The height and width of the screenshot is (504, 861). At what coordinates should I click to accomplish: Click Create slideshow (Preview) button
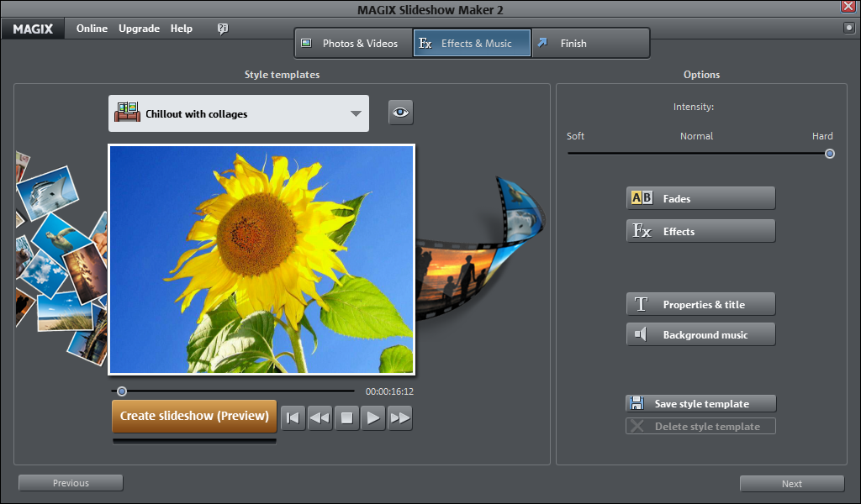pyautogui.click(x=194, y=416)
